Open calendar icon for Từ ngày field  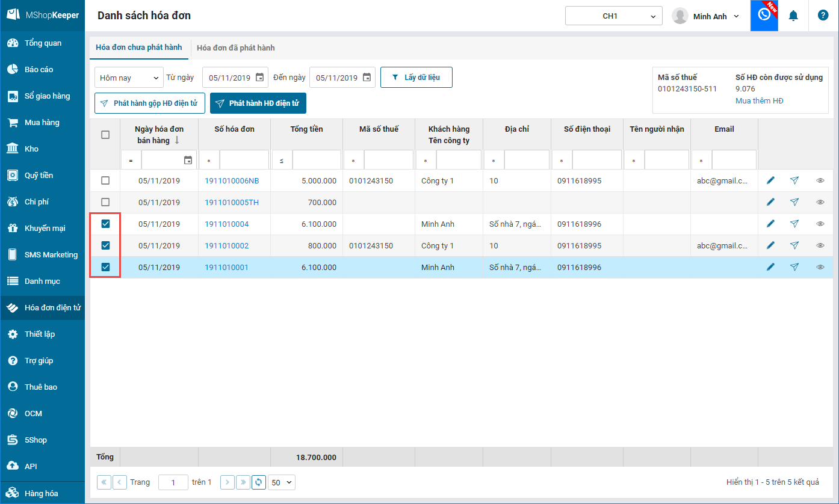[x=259, y=77]
